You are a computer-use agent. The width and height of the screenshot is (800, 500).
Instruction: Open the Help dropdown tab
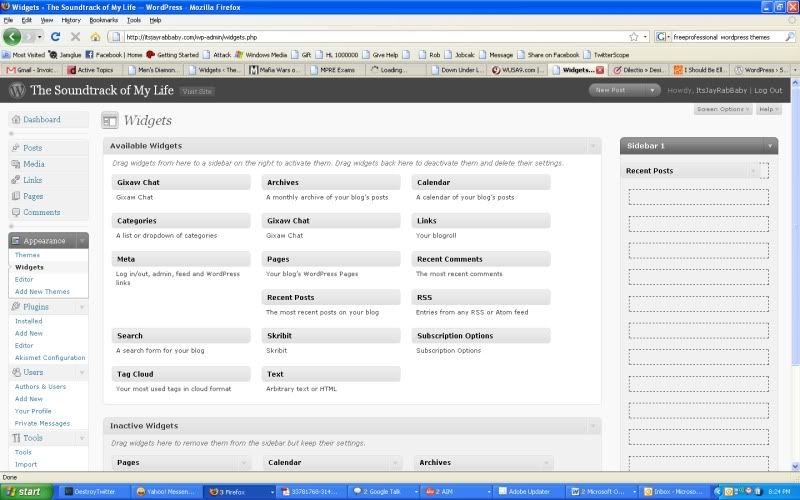[768, 109]
